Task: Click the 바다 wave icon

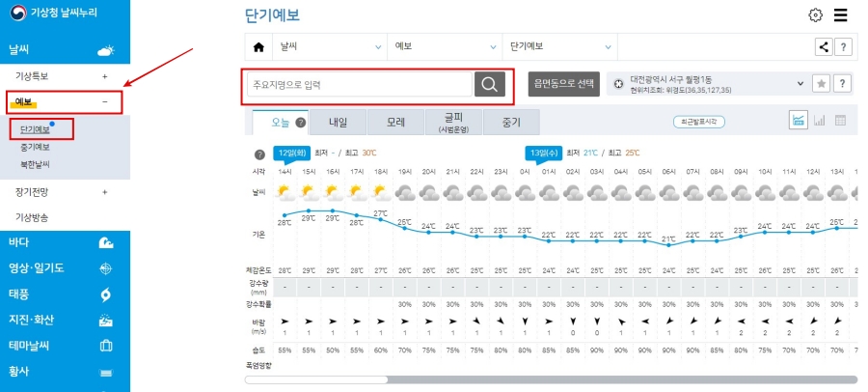Action: tap(106, 242)
